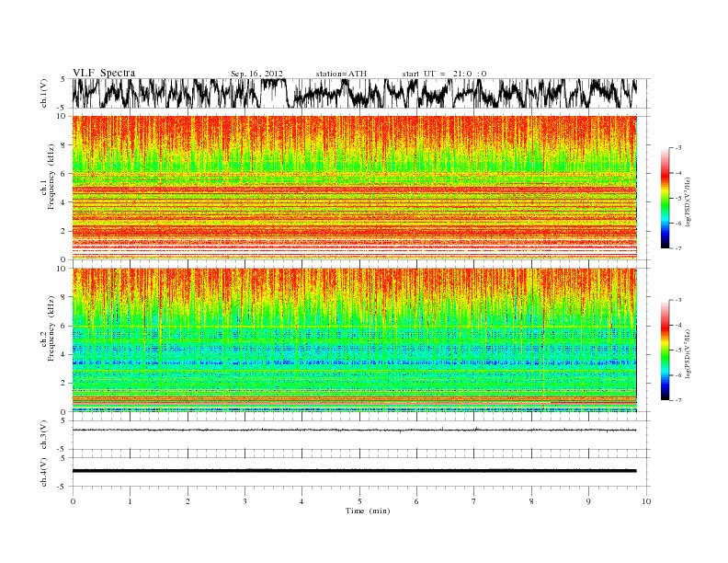This screenshot has width=728, height=563.
Task: Click the ch.1 voltage waveform trace
Action: tap(355, 93)
